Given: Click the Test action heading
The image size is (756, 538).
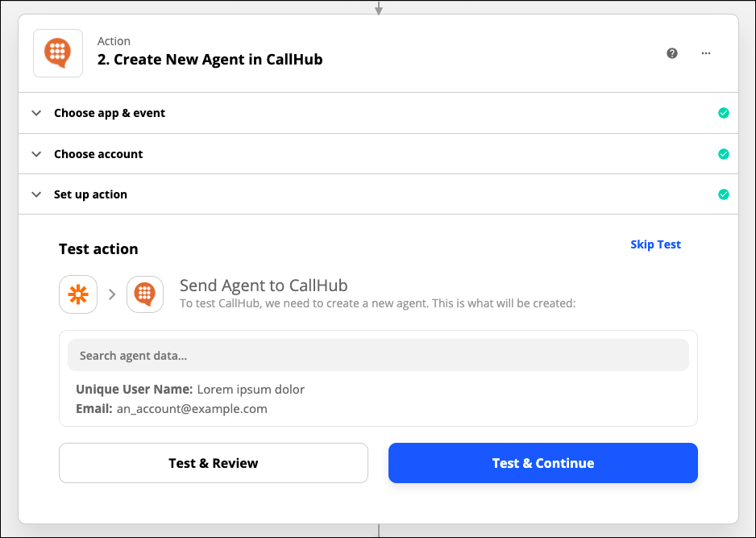Looking at the screenshot, I should coord(98,249).
